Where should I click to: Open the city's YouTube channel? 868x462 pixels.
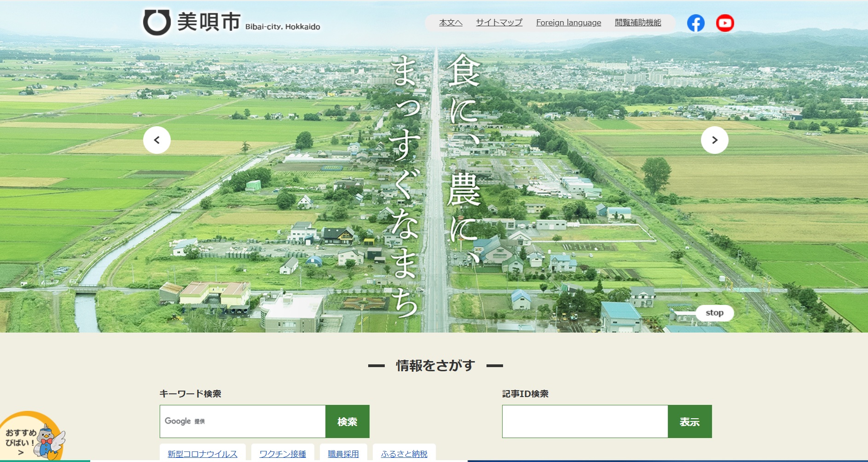point(726,23)
